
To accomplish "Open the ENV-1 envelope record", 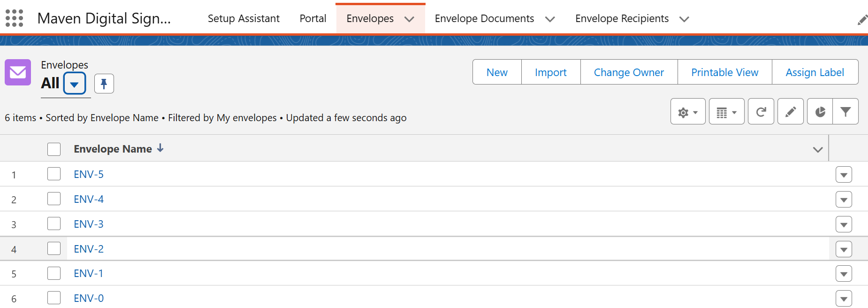I will pyautogui.click(x=89, y=273).
